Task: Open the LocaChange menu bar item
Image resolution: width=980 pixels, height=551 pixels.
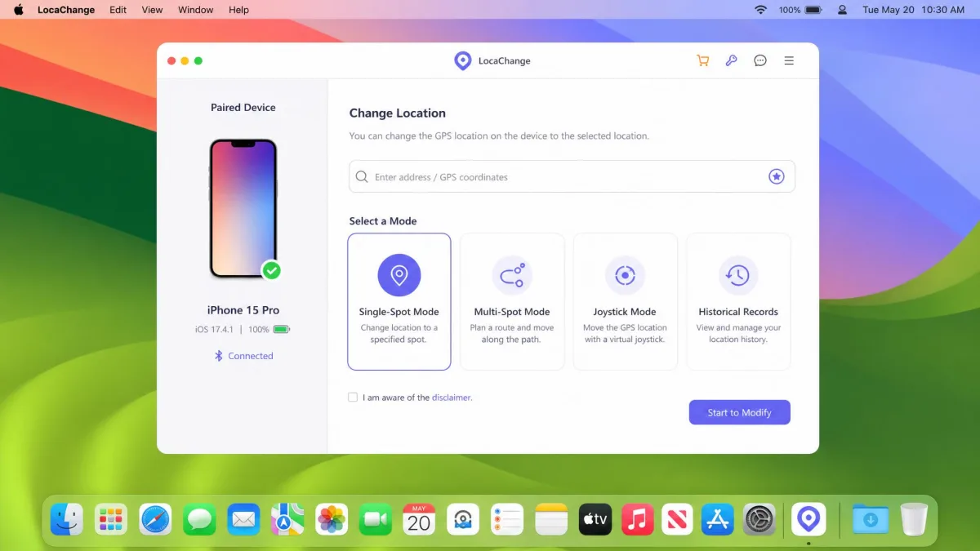Action: coord(66,10)
